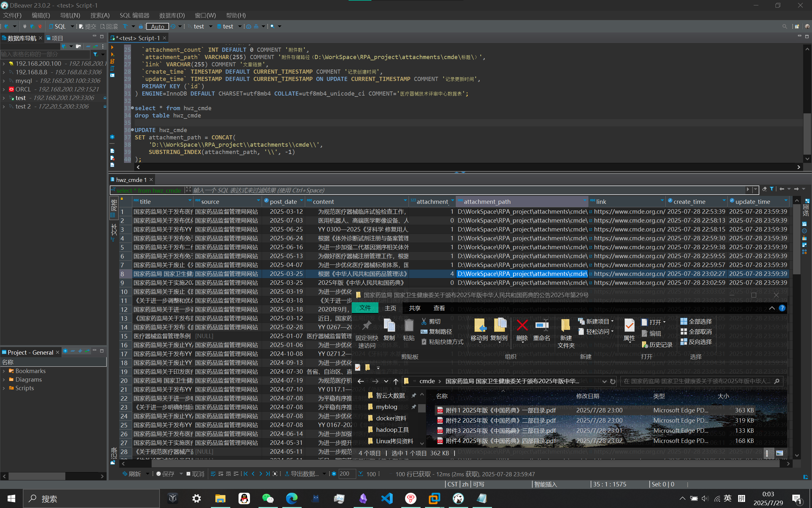This screenshot has height=508, width=812.
Task: Click the navigator filter funnel icon
Action: [95, 54]
